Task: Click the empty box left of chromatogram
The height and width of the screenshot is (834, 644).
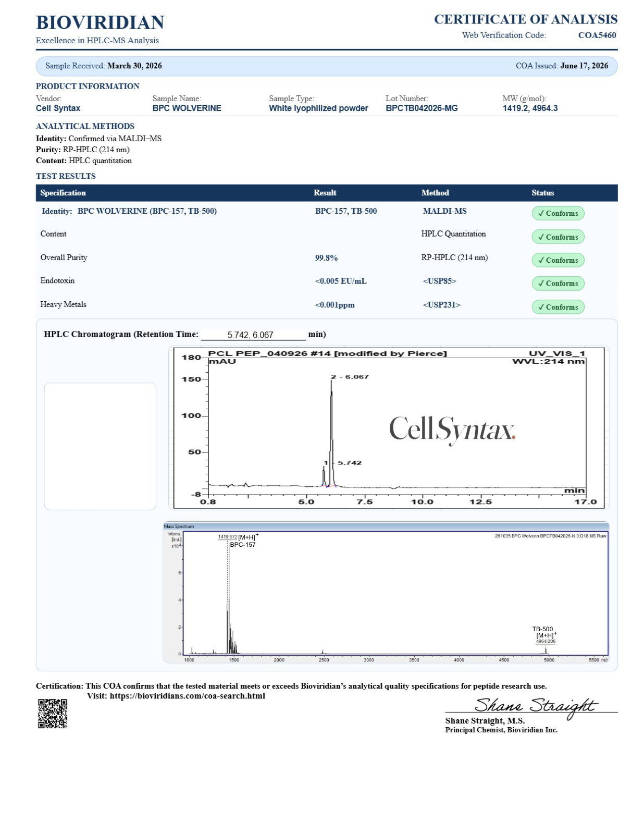Action: tap(100, 446)
